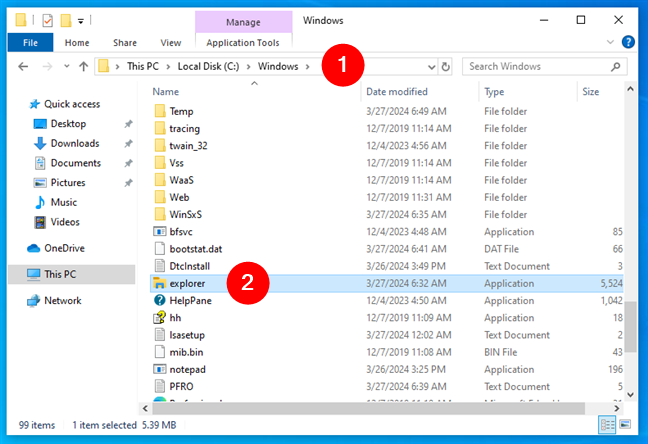Screen dimensions: 648x444
Task: Click the Properties quick access toolbar icon
Action: (48, 20)
